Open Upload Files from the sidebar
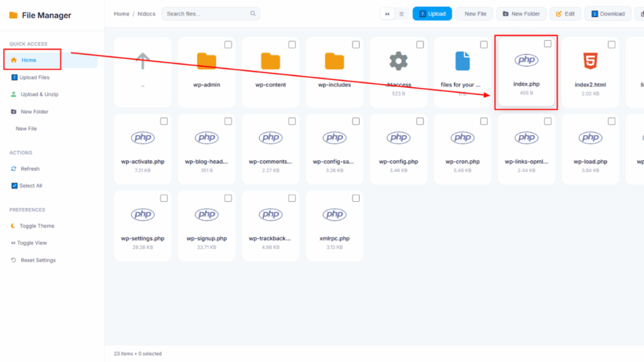Screen dimensions: 644x362 (x=15, y=77)
